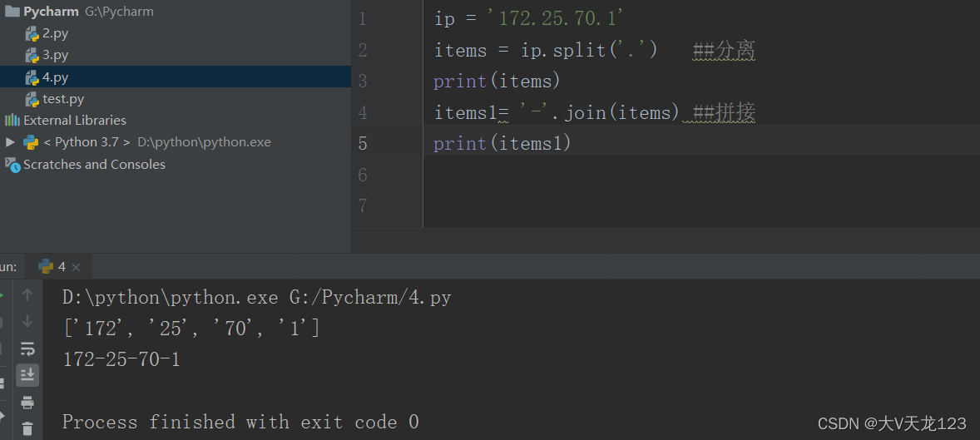980x440 pixels.
Task: Clear the console with trash icon
Action: 27,428
